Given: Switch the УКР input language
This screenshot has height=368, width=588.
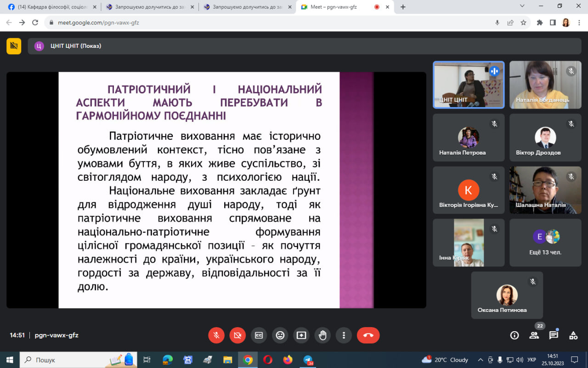Looking at the screenshot, I should coord(532,360).
